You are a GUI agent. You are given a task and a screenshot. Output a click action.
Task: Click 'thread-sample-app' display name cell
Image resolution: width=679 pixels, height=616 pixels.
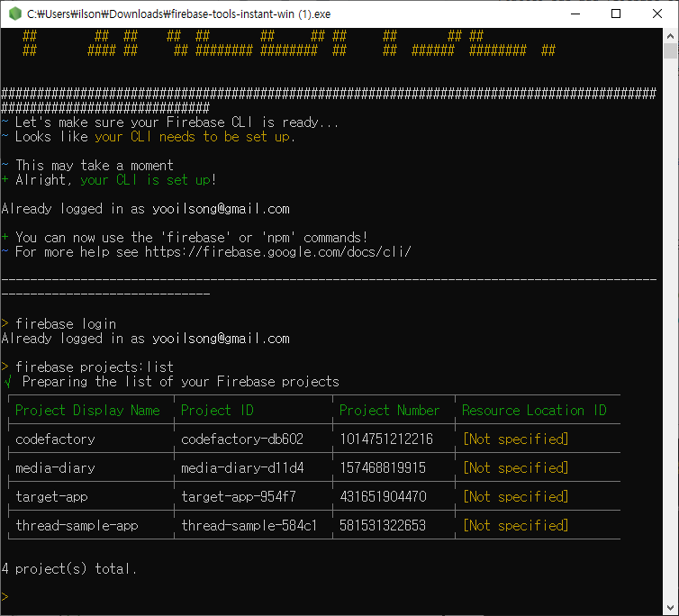click(77, 525)
